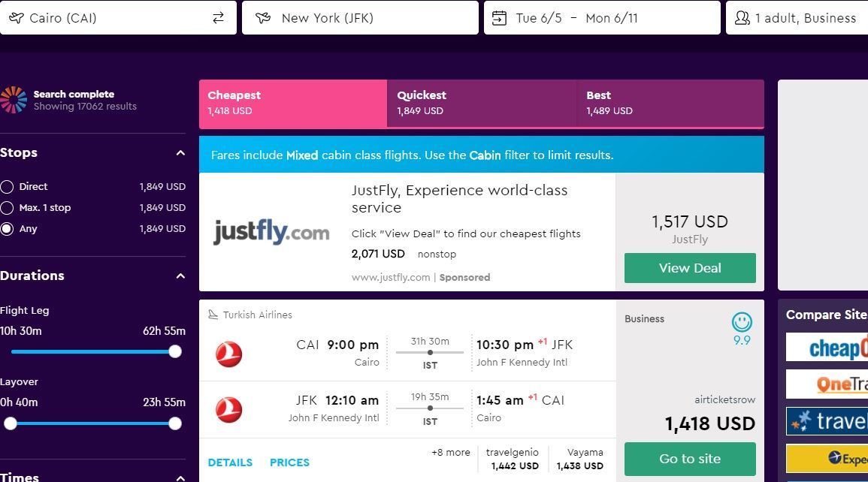Screen dimensions: 868x482
Task: Click the Flight Leg slider right handle
Action: 175,351
